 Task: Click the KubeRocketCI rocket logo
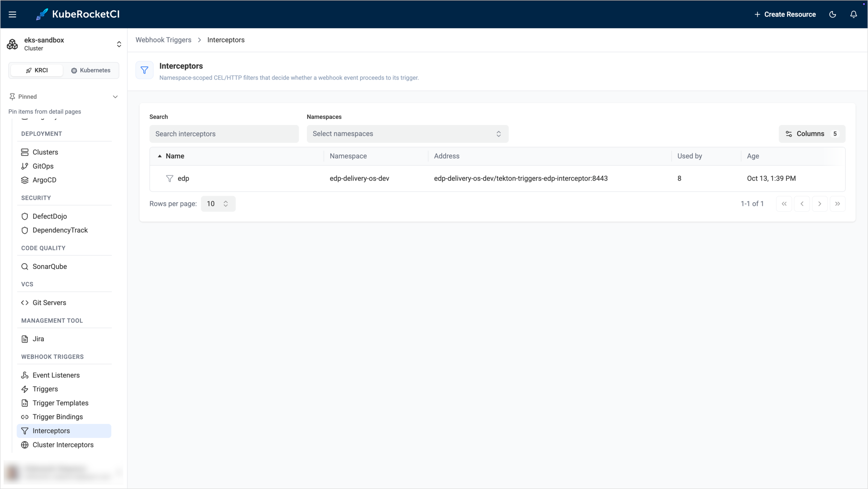[x=42, y=14]
